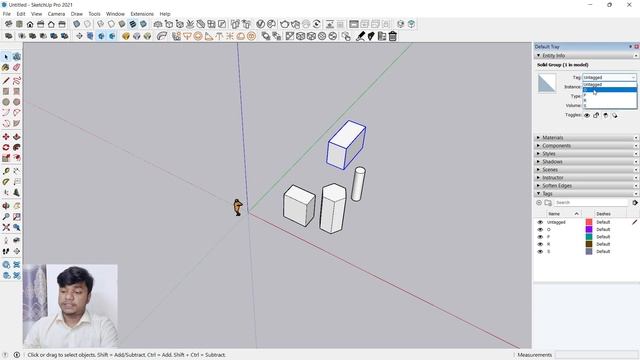Select the Push/Pull tool
Viewport: 640px width, 360px height.
click(x=16, y=137)
